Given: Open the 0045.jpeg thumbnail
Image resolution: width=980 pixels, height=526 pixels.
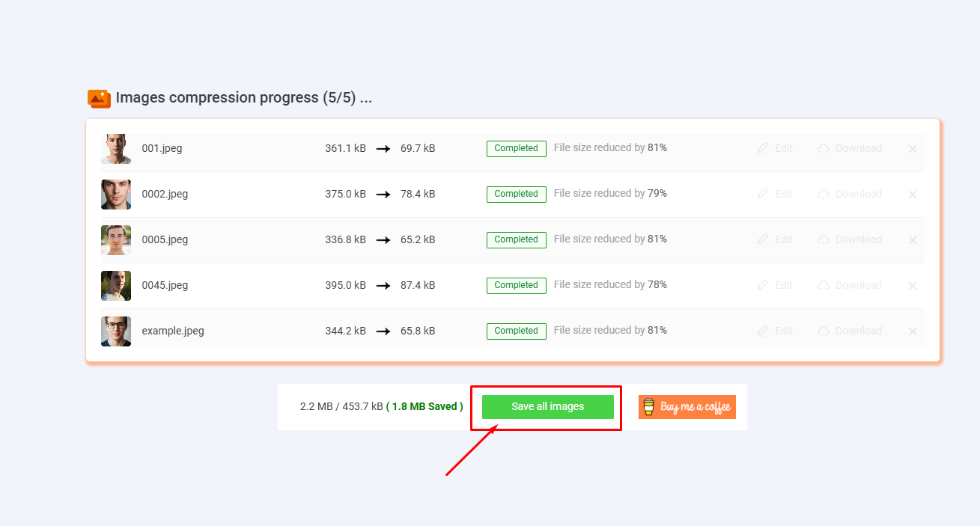Looking at the screenshot, I should tap(116, 286).
